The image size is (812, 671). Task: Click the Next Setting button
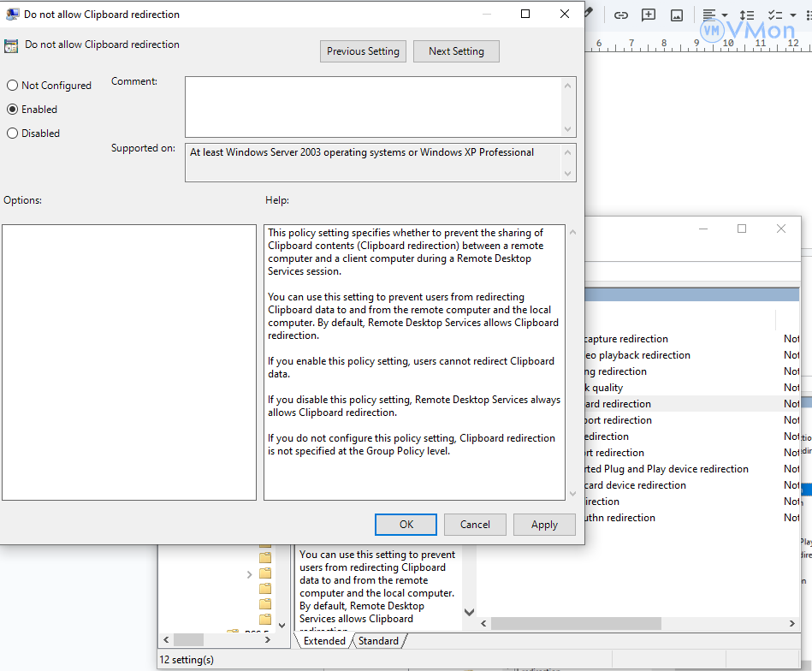pos(456,51)
